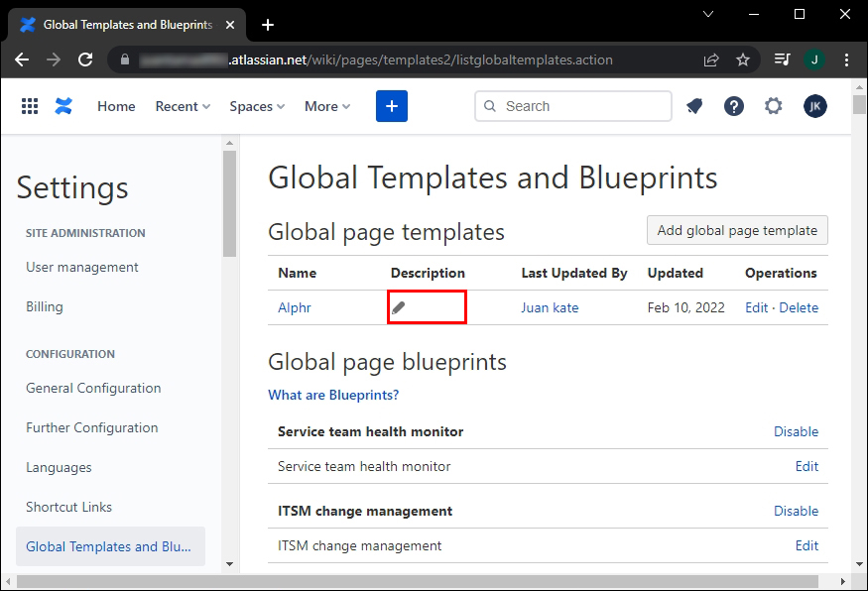The image size is (868, 591).
Task: Expand the More dropdown menu
Action: coord(327,106)
